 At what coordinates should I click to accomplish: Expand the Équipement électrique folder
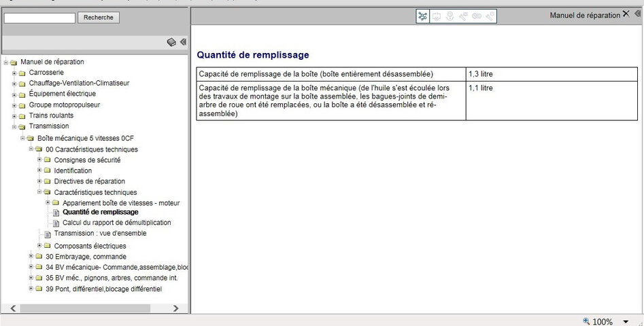pos(14,94)
